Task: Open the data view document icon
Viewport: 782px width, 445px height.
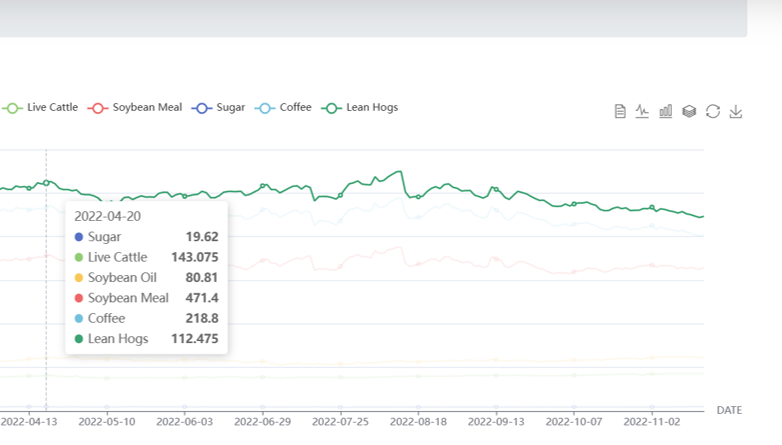Action: (619, 111)
